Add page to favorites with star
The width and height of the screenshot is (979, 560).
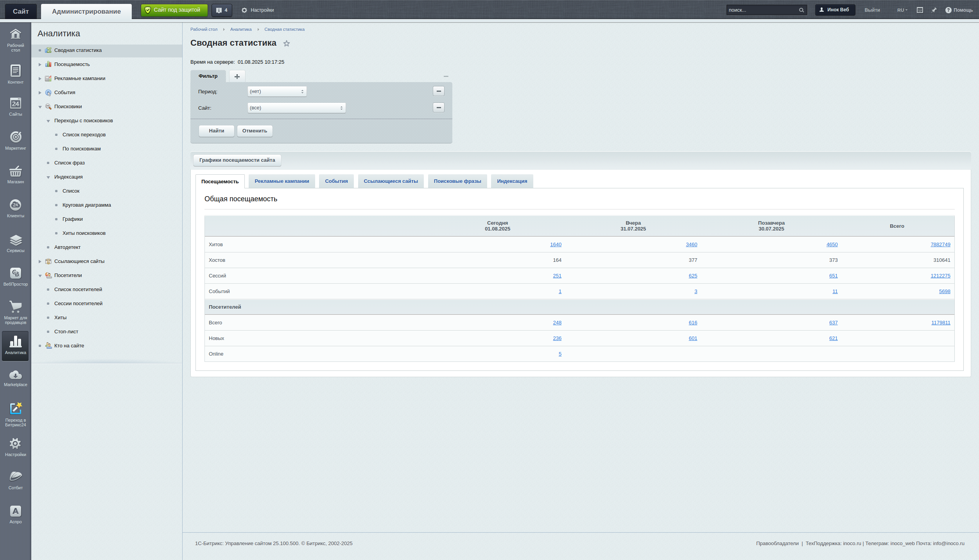click(287, 43)
